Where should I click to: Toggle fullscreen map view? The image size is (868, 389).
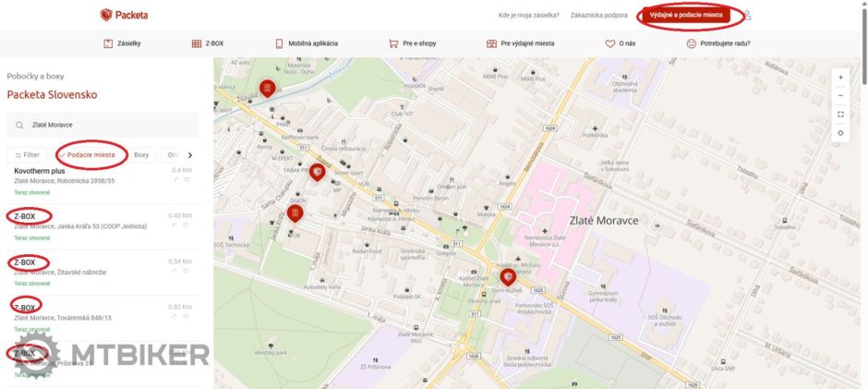(840, 115)
